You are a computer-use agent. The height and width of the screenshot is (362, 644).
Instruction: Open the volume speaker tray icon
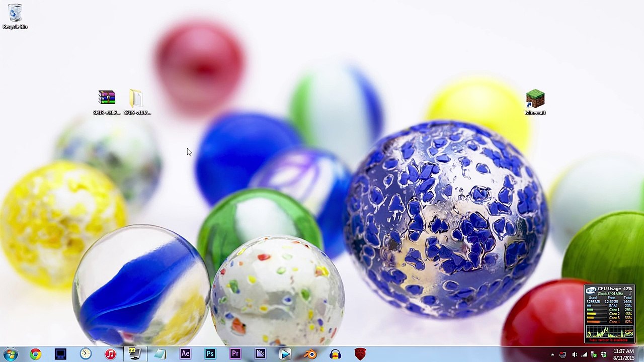click(575, 354)
